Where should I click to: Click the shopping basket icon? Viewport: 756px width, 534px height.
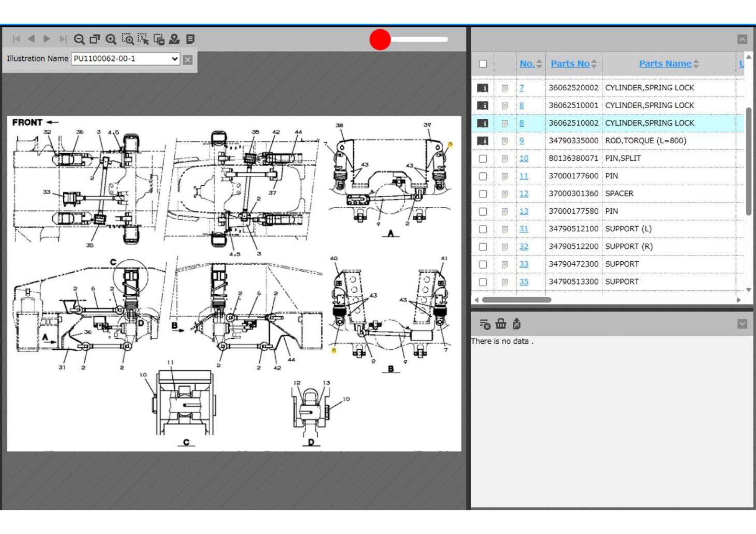[x=501, y=324]
